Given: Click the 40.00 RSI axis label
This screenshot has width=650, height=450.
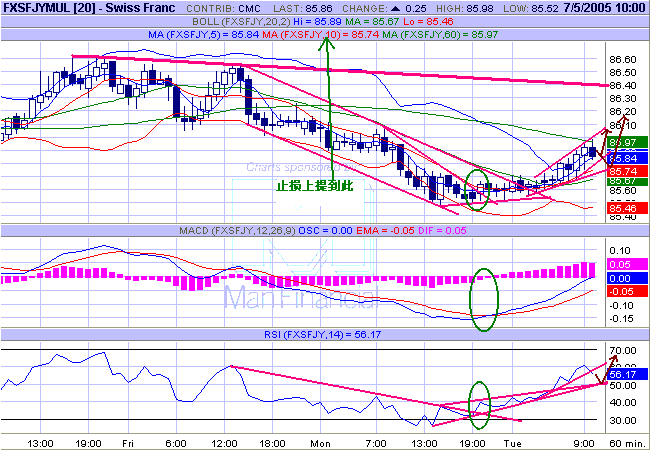Looking at the screenshot, I should click(623, 403).
